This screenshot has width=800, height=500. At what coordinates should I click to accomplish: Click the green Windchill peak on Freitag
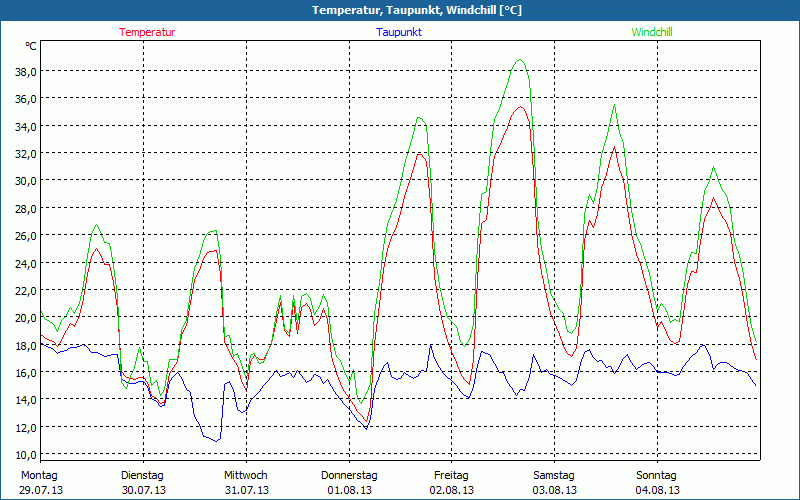520,60
